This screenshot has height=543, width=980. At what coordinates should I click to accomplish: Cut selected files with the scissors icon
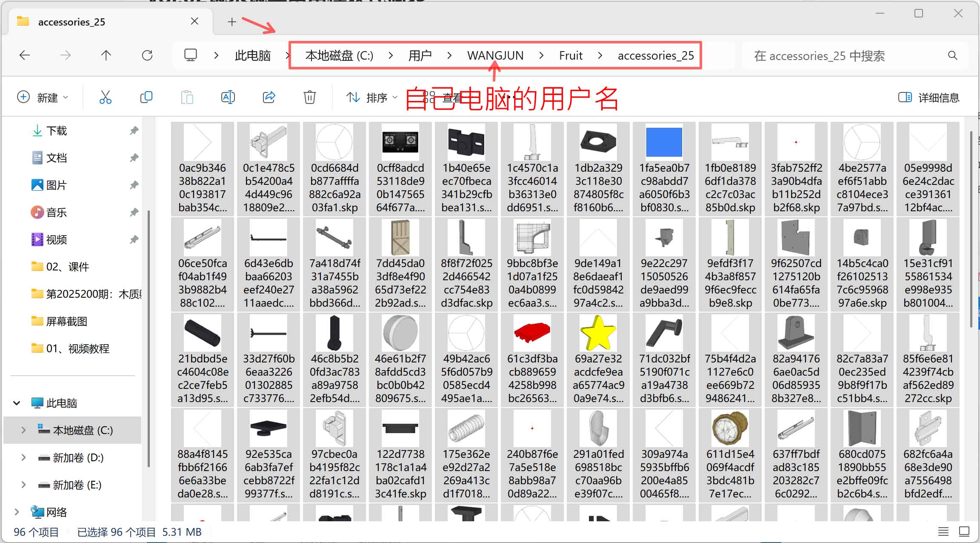pyautogui.click(x=105, y=97)
